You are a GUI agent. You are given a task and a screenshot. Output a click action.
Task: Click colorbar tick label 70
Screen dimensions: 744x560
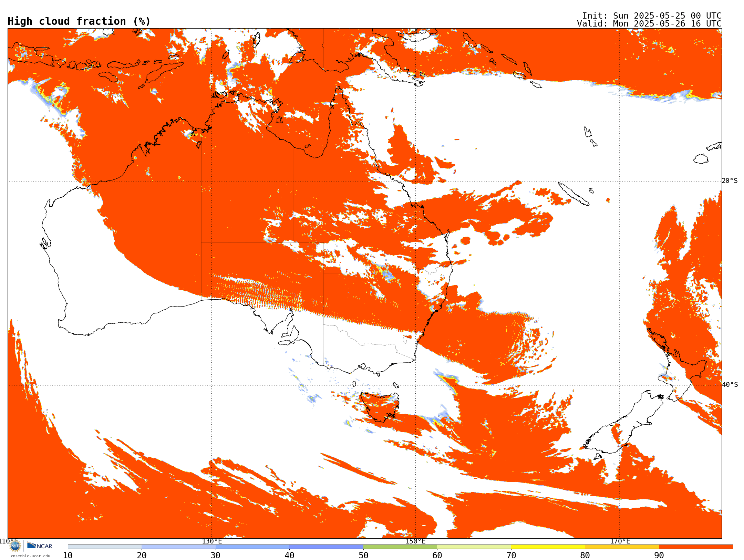coord(511,556)
